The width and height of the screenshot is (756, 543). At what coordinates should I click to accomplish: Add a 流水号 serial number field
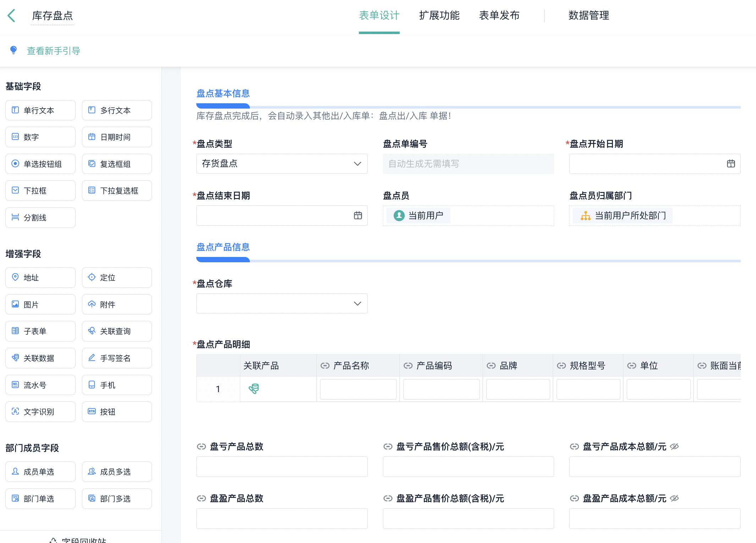pos(40,385)
